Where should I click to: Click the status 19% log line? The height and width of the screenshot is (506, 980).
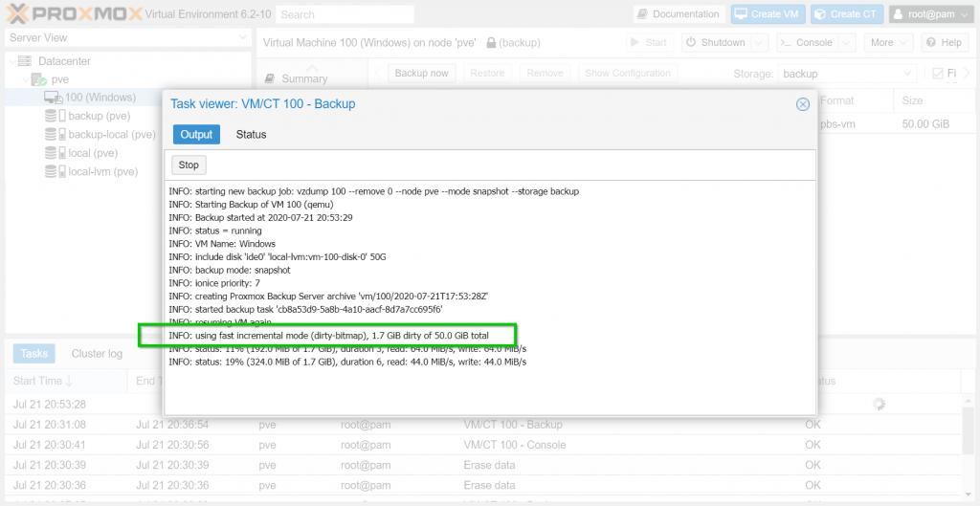point(347,362)
